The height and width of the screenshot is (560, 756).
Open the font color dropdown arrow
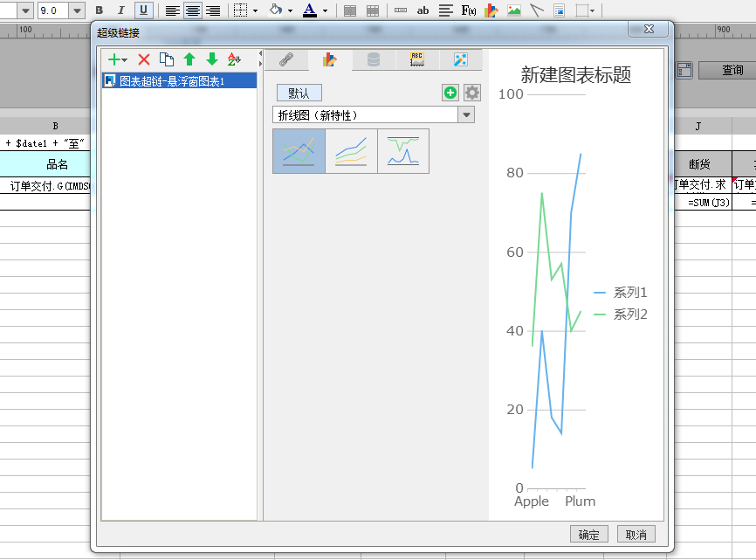click(x=325, y=10)
